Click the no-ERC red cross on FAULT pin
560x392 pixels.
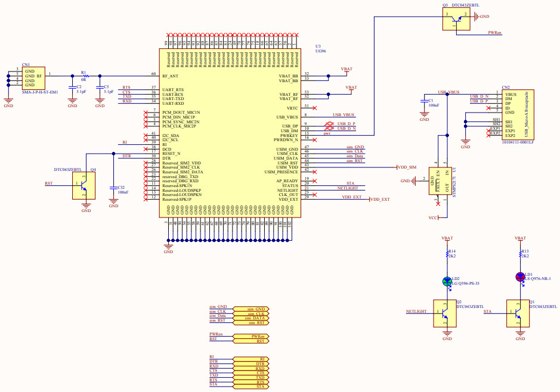click(x=437, y=204)
